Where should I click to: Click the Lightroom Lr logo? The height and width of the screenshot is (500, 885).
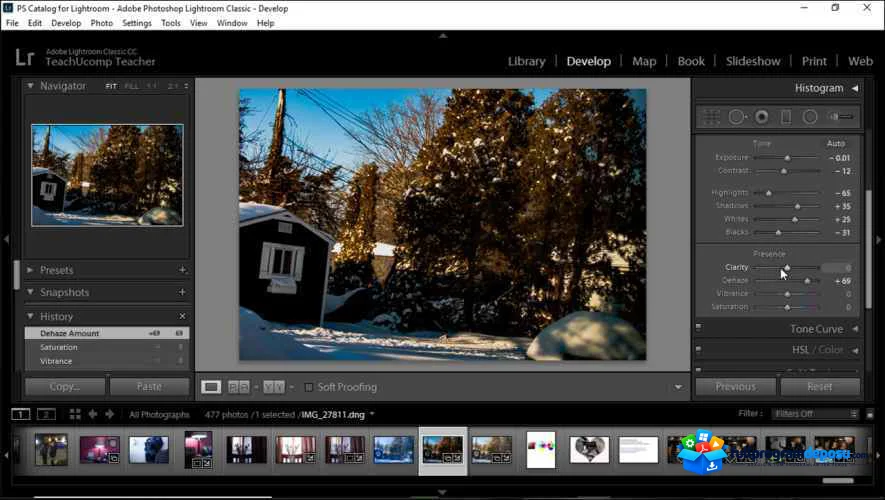click(25, 57)
